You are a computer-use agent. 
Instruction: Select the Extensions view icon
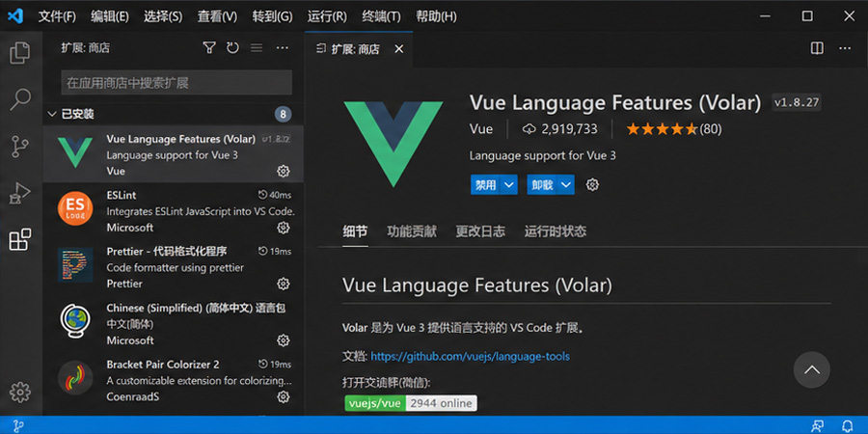point(20,239)
